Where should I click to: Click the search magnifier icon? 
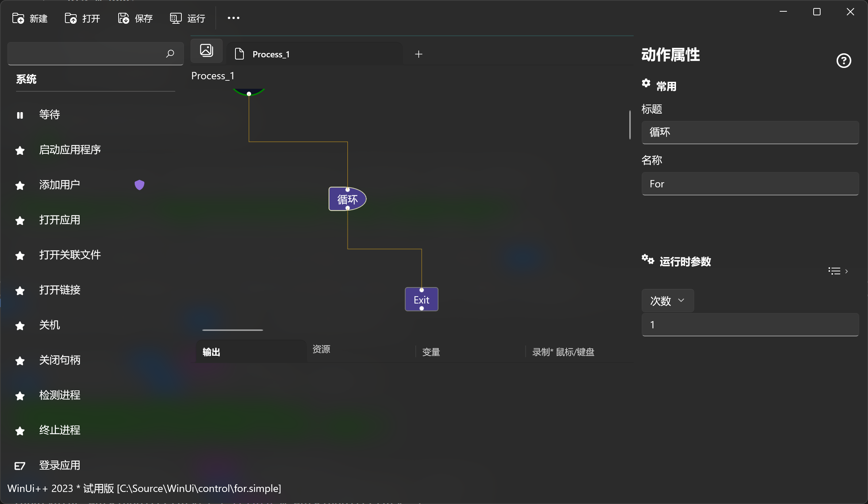point(170,54)
